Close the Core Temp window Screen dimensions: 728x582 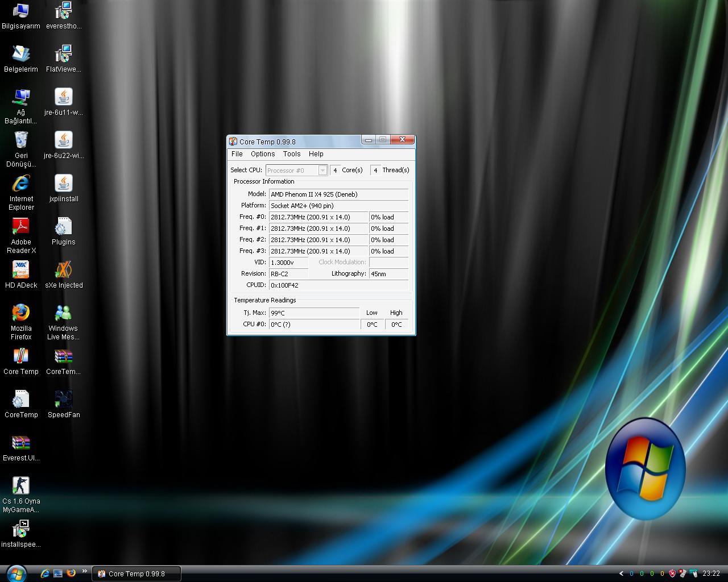click(402, 140)
